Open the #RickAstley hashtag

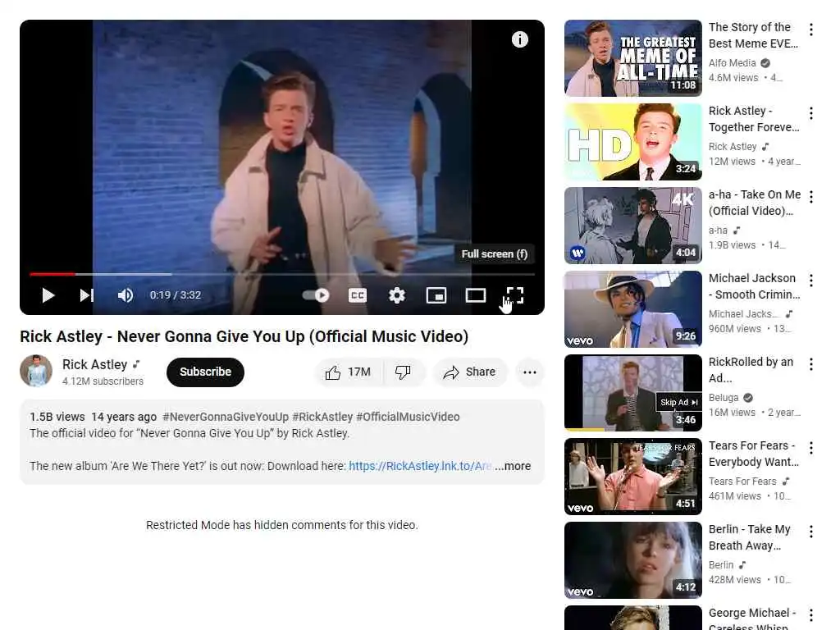tap(322, 417)
